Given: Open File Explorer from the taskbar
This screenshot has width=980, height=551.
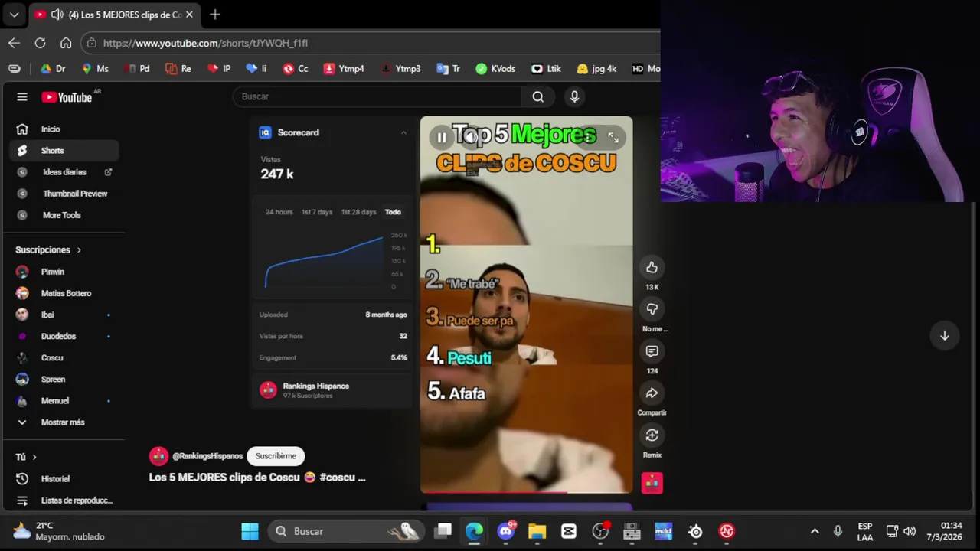Looking at the screenshot, I should [x=537, y=531].
